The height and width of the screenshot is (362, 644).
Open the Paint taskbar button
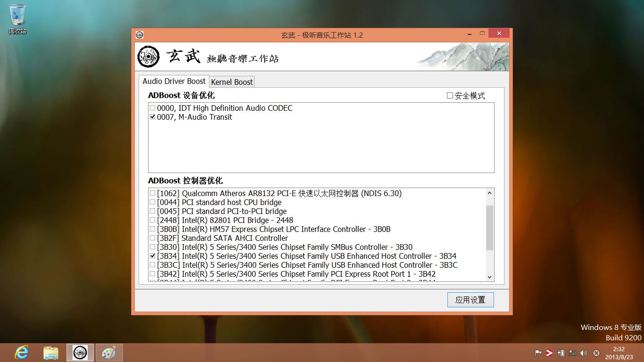tap(109, 352)
